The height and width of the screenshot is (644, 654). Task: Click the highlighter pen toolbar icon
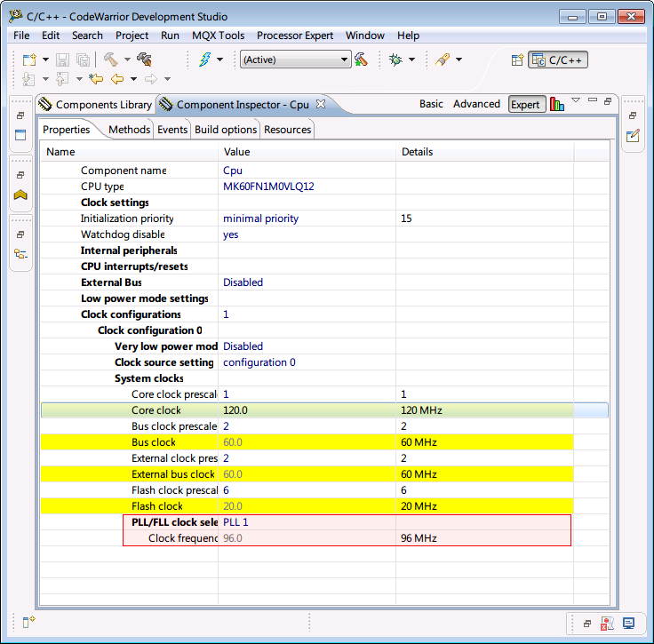(443, 60)
